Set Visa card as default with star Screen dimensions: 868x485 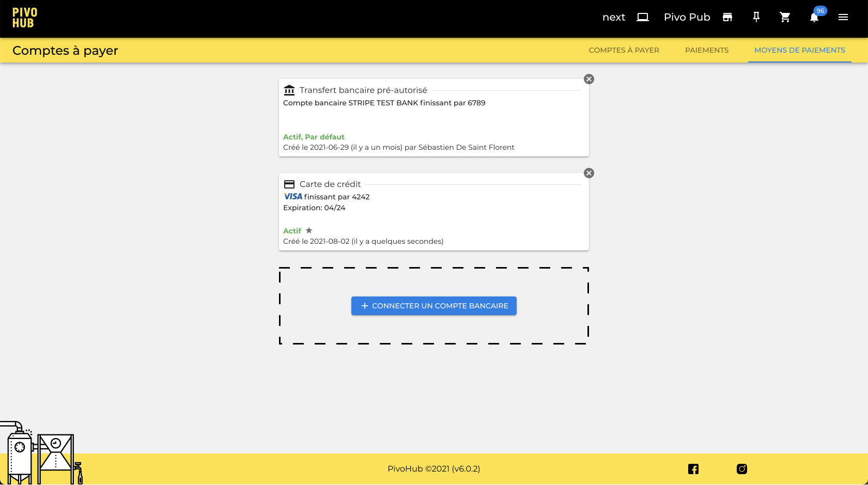[309, 230]
